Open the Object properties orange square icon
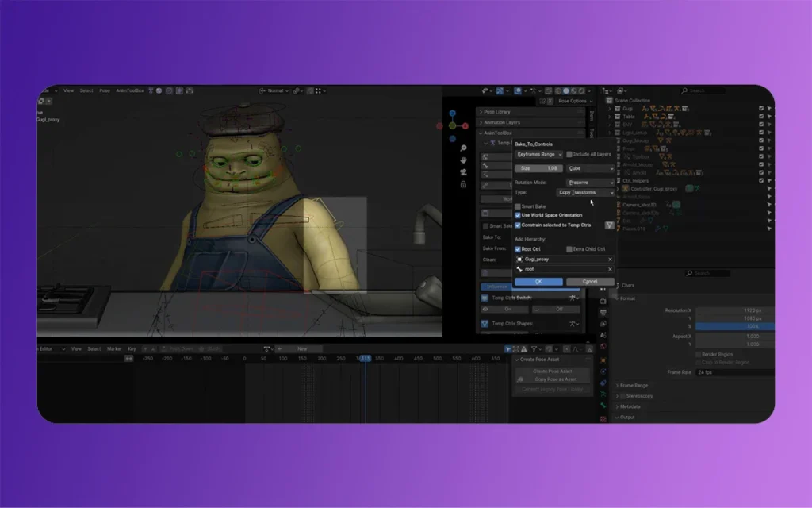Image resolution: width=812 pixels, height=508 pixels. pos(603,360)
